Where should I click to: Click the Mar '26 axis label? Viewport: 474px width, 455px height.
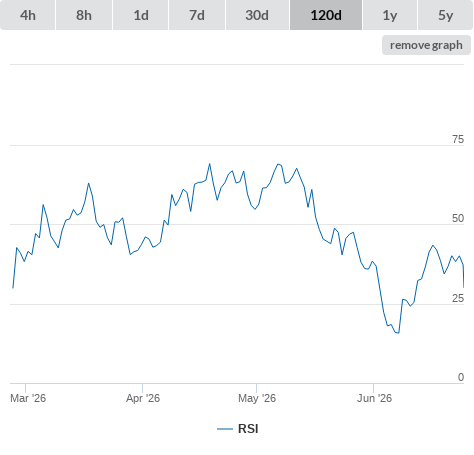(x=28, y=398)
